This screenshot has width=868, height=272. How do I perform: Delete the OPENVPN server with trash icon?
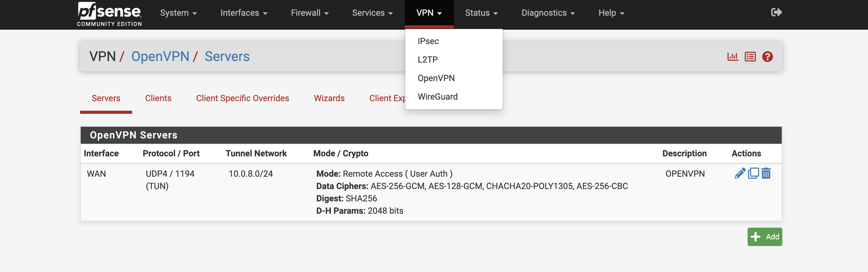pos(766,173)
